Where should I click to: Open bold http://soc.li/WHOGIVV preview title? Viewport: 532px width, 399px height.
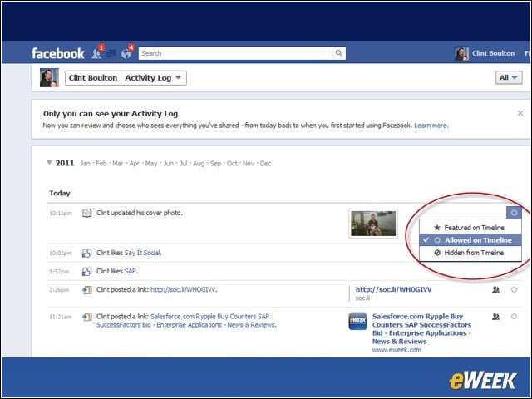coord(393,289)
